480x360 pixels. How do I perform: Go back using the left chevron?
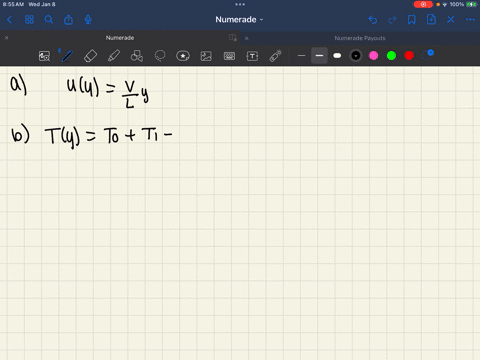10,20
